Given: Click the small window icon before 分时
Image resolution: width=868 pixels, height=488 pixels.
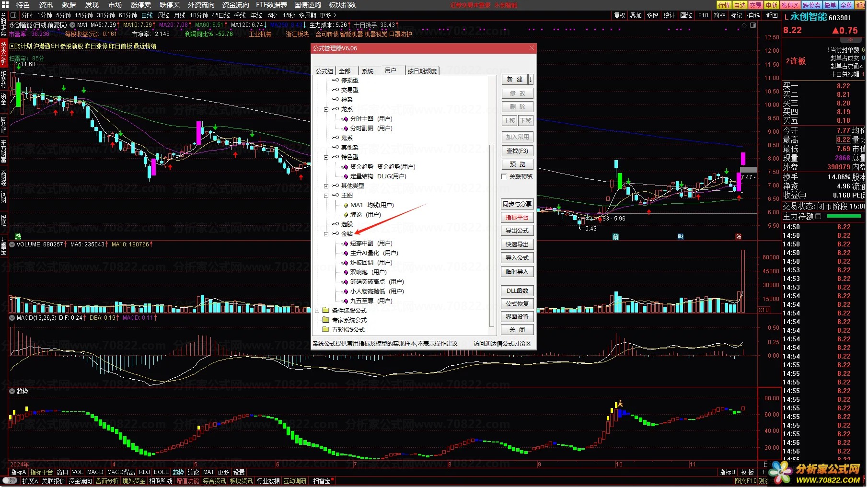Looking at the screenshot, I should 13,15.
